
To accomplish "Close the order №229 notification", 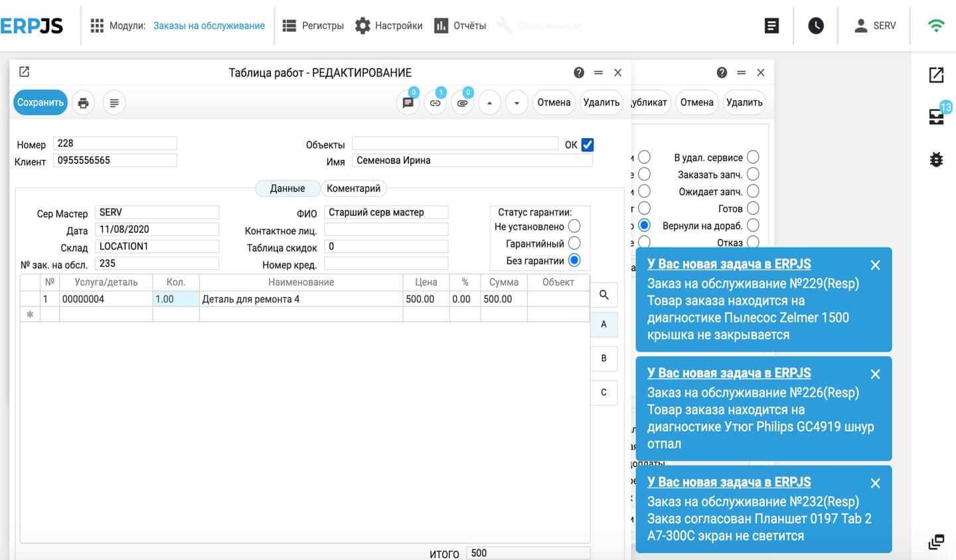I will click(875, 265).
